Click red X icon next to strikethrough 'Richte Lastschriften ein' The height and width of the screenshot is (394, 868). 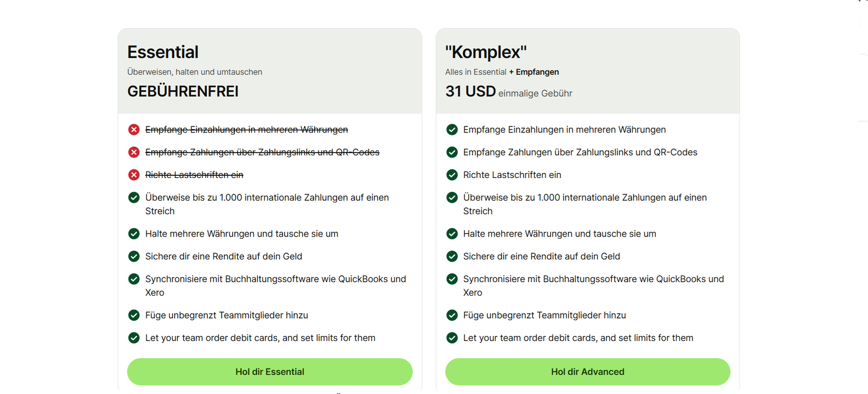click(134, 175)
